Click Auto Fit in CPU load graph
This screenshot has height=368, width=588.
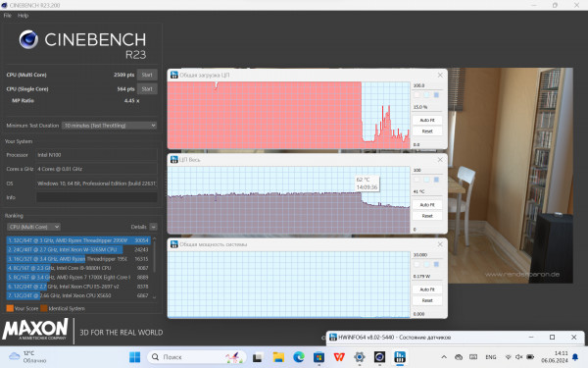(x=427, y=120)
